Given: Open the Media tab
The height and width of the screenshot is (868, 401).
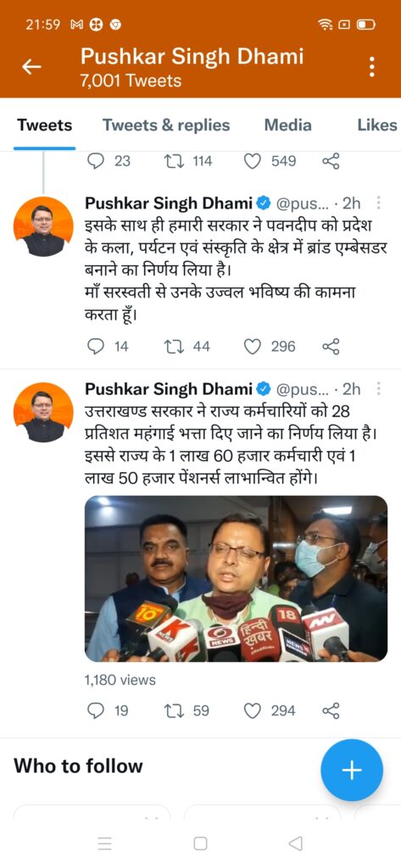Looking at the screenshot, I should click(288, 125).
